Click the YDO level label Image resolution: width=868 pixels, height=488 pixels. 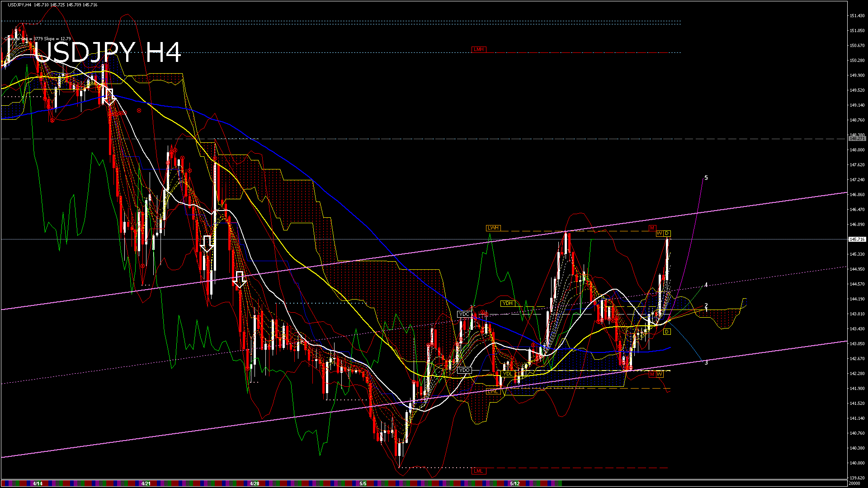(464, 370)
